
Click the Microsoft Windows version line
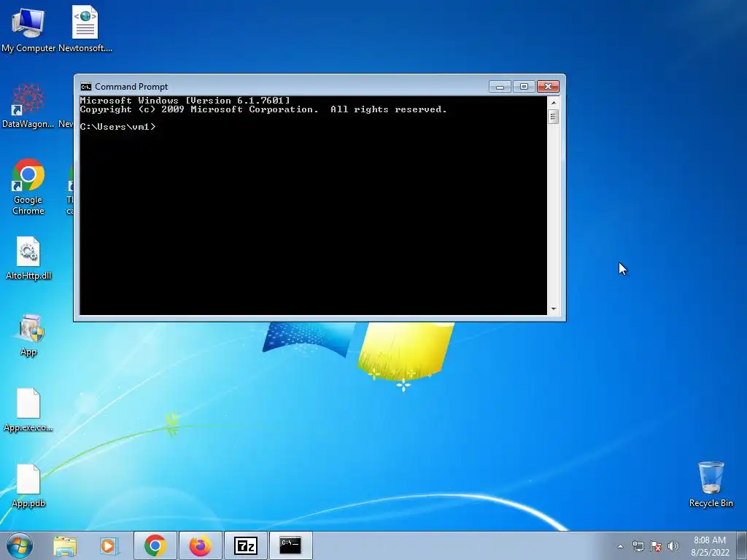[x=185, y=101]
